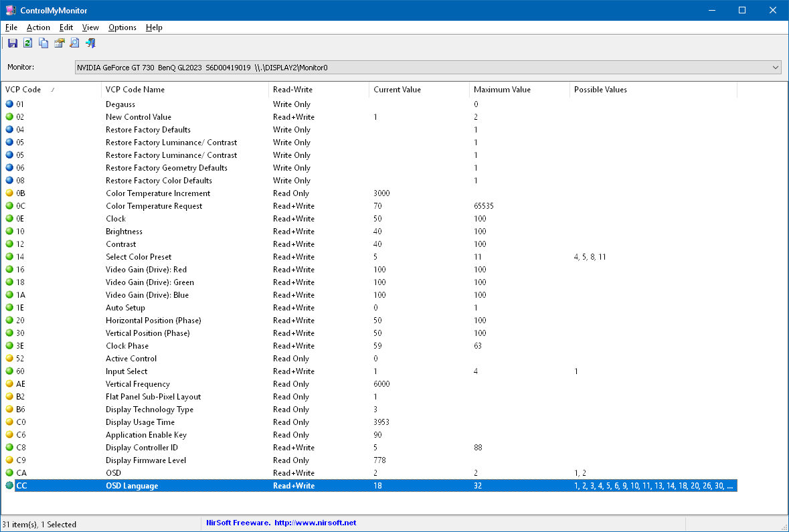Click the blue icon for Restore Factory Defaults
The image size is (789, 532).
[x=9, y=129]
